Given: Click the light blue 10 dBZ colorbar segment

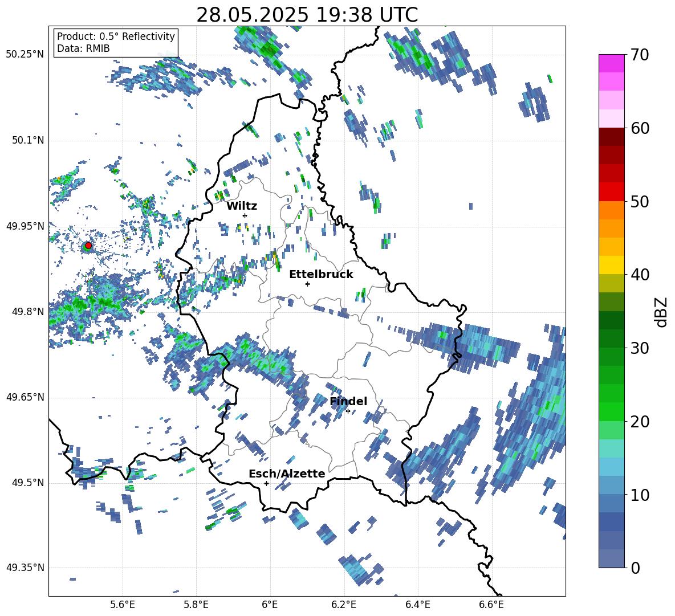Looking at the screenshot, I should pyautogui.click(x=611, y=485).
